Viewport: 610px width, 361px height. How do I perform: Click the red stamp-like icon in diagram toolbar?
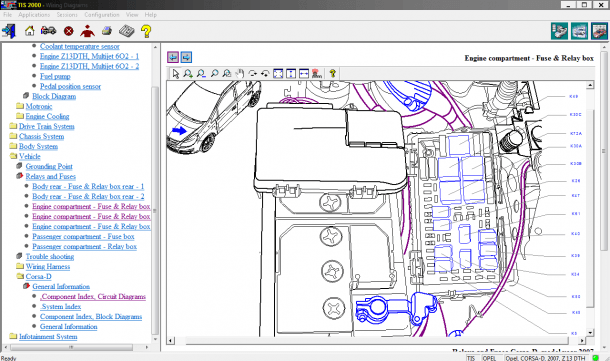point(317,74)
